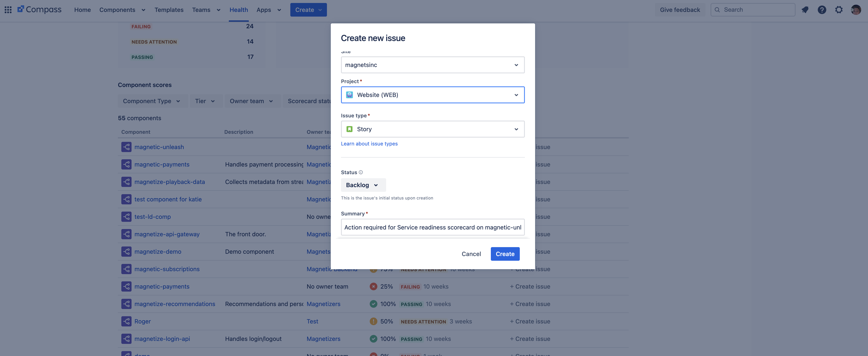Open the Test owner team link

click(312, 321)
